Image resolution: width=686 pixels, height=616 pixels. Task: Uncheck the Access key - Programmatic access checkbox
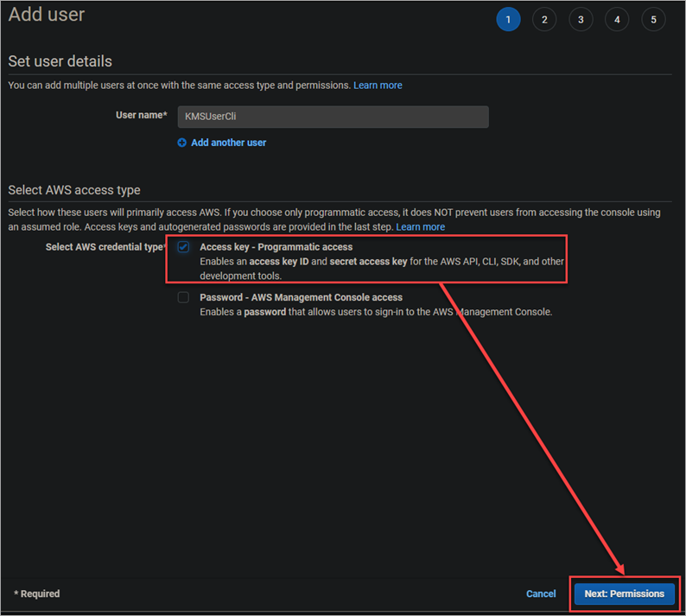pos(183,247)
